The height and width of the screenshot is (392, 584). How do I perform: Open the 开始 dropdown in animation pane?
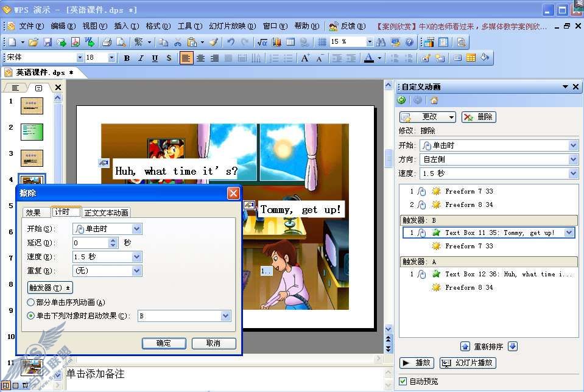tap(573, 145)
